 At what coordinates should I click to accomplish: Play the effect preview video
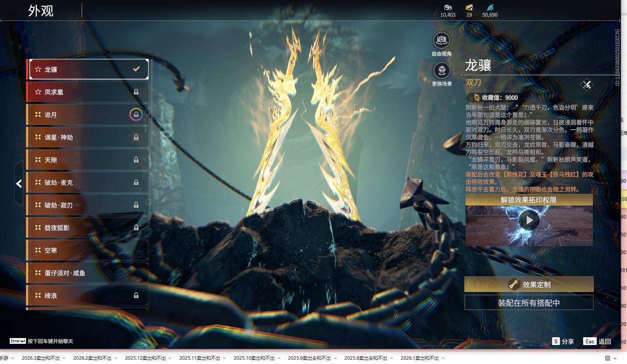tap(529, 220)
